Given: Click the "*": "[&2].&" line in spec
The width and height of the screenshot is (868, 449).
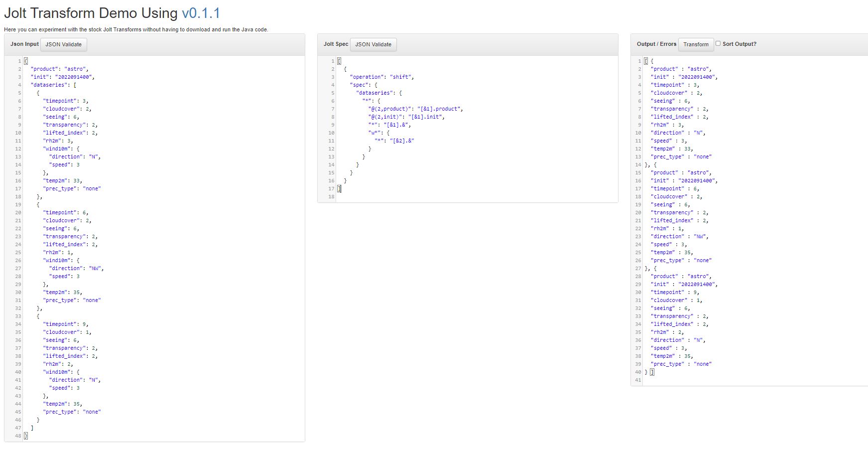Looking at the screenshot, I should (x=394, y=141).
